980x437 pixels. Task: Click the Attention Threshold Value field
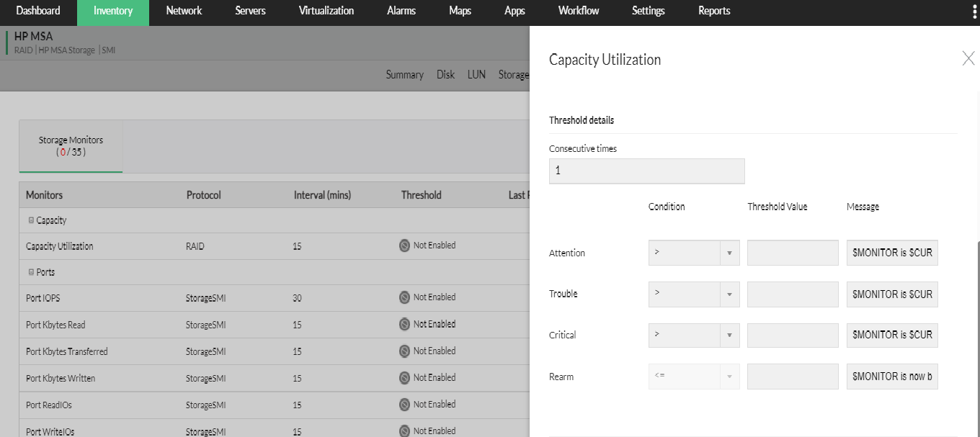pos(793,253)
